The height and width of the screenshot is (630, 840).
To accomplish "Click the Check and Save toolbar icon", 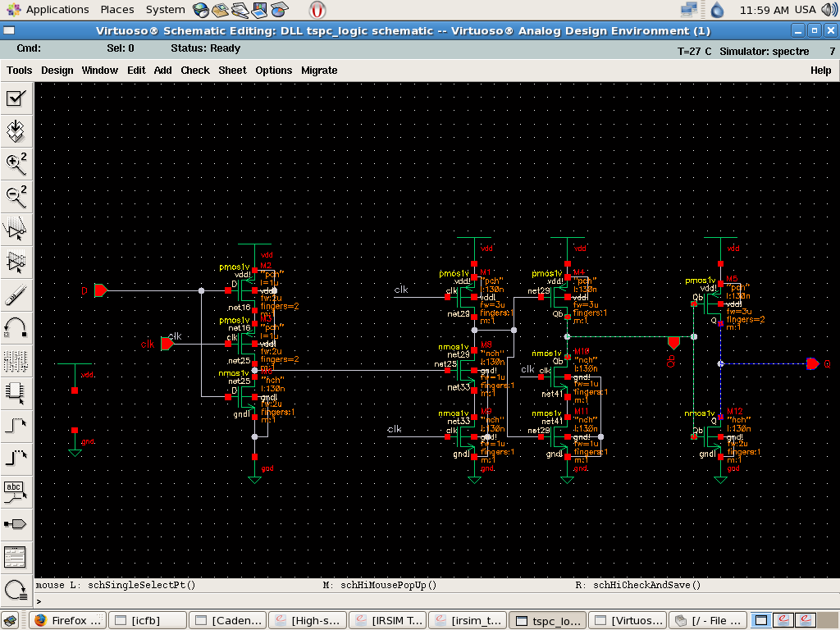I will click(x=16, y=98).
